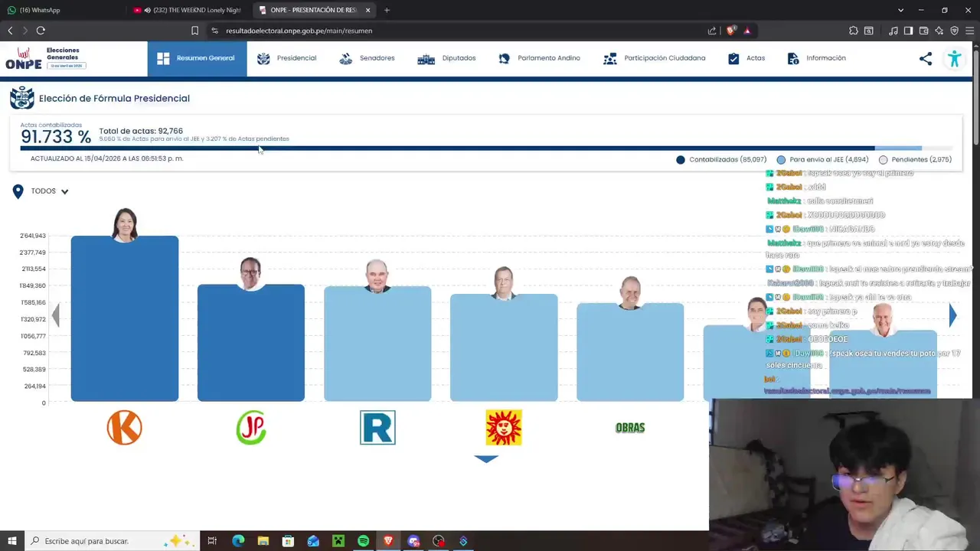Go to the Diputados section
The width and height of the screenshot is (980, 551).
446,58
